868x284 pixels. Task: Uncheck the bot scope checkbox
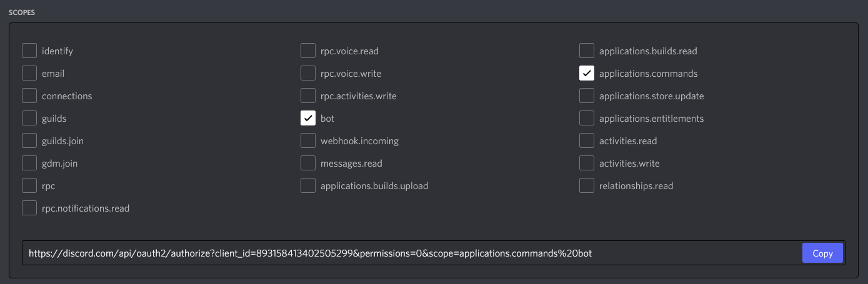pos(308,118)
